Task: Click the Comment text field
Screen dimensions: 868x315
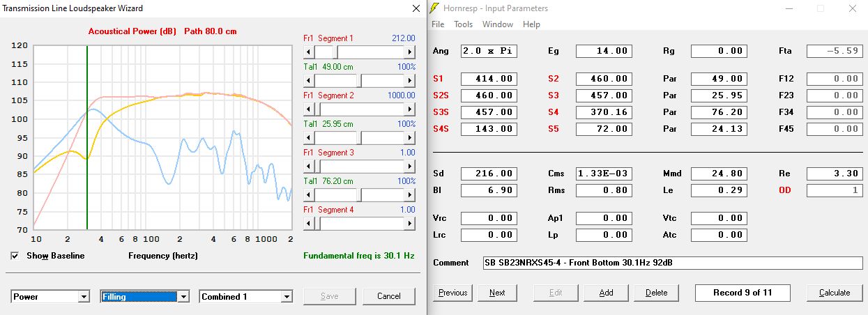Action: (672, 263)
